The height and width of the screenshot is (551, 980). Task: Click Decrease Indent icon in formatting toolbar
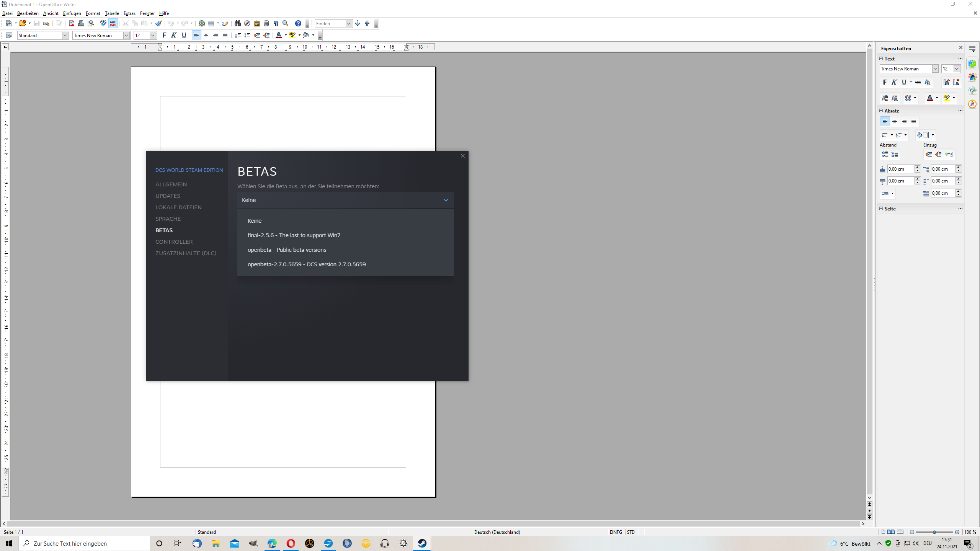[x=257, y=35]
